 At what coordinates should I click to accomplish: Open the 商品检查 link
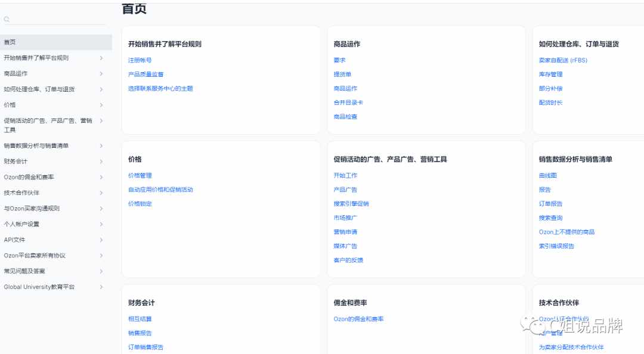[345, 117]
